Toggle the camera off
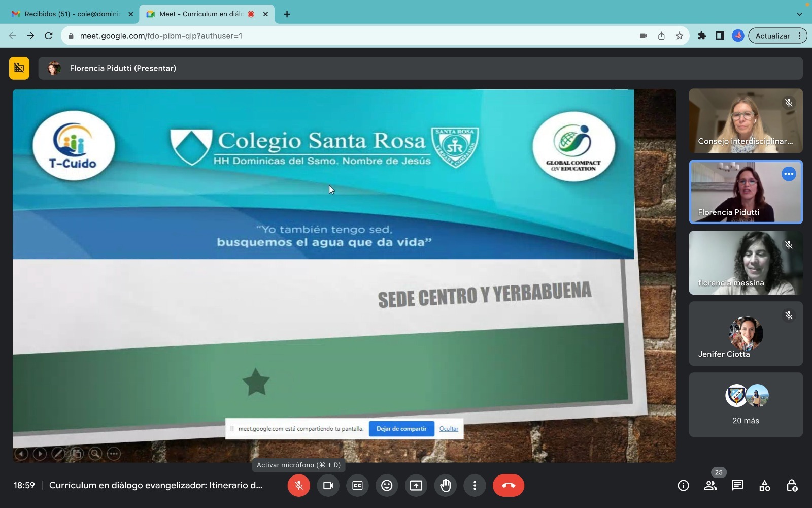This screenshot has width=812, height=508. pos(328,486)
